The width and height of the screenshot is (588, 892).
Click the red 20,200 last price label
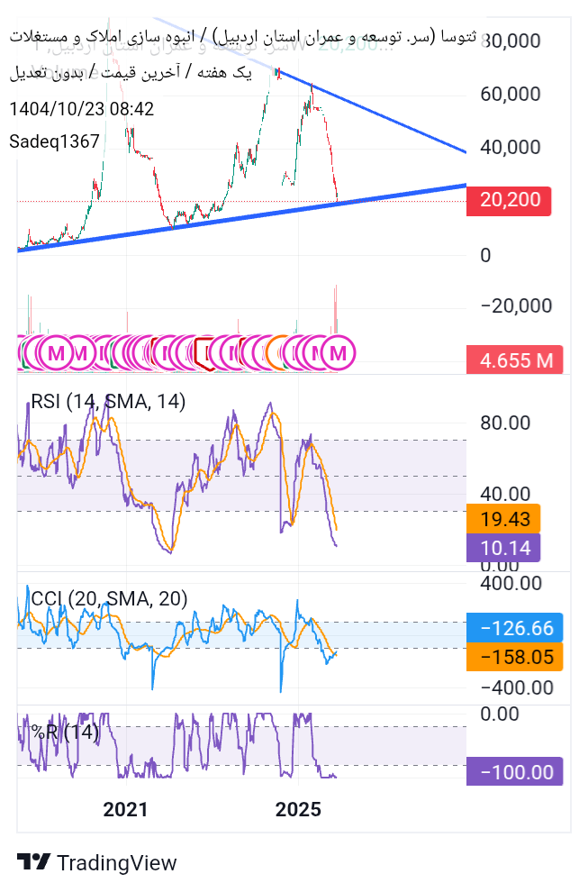click(509, 201)
